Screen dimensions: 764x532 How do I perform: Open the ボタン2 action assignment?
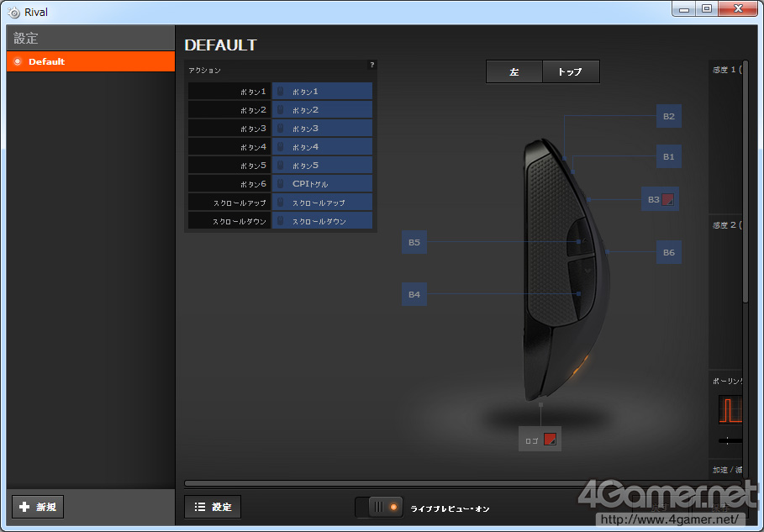322,109
